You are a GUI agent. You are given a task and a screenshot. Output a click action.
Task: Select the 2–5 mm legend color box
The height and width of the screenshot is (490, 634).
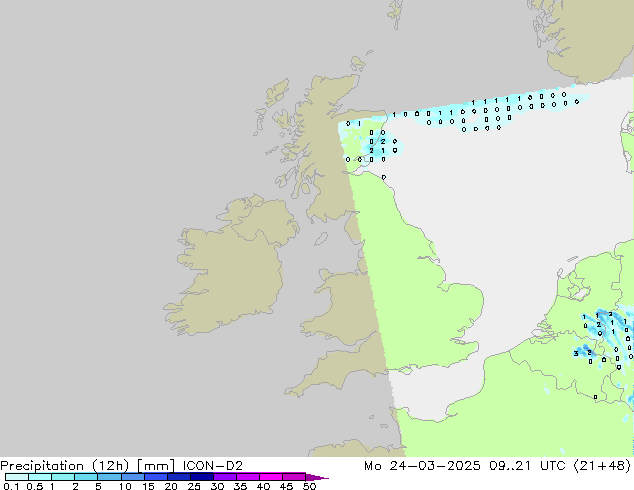coord(86,477)
